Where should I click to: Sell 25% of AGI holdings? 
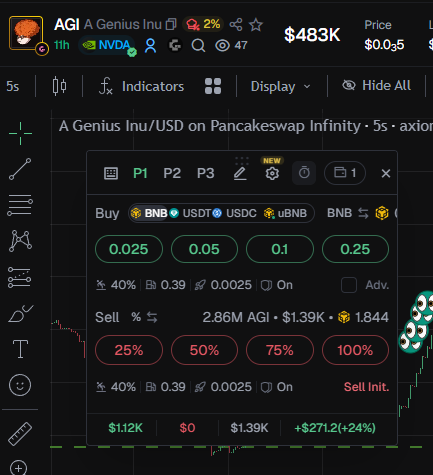point(129,350)
